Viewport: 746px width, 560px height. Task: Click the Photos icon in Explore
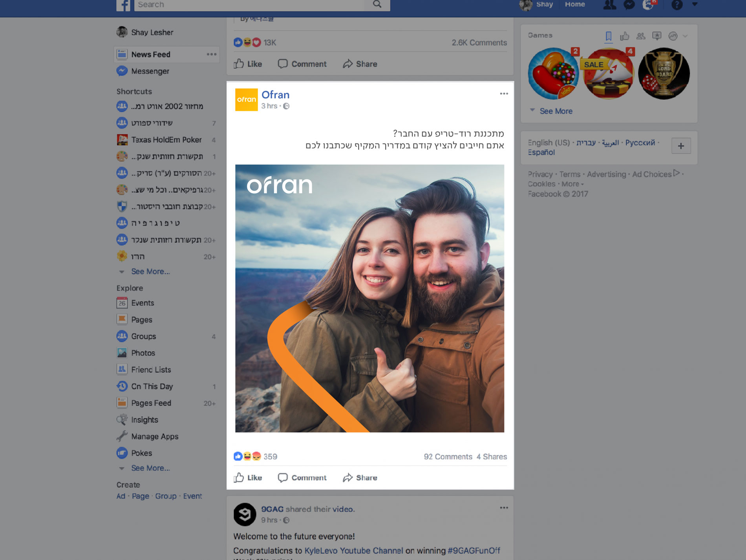(122, 353)
